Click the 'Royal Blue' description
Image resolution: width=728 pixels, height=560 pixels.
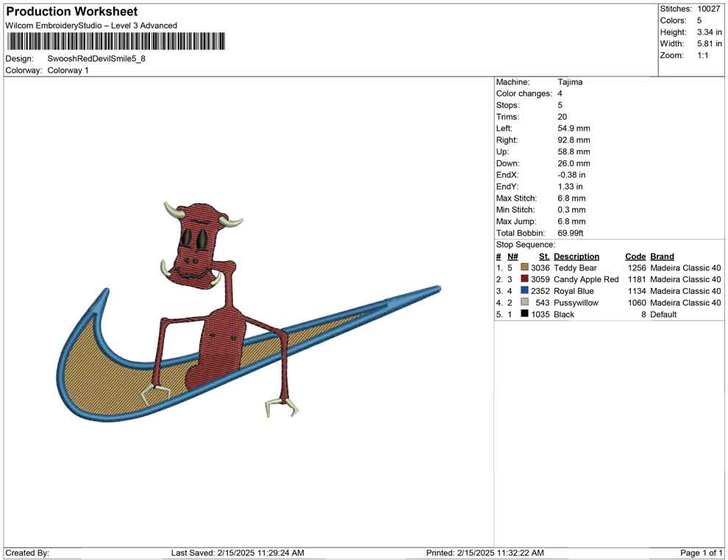click(574, 291)
